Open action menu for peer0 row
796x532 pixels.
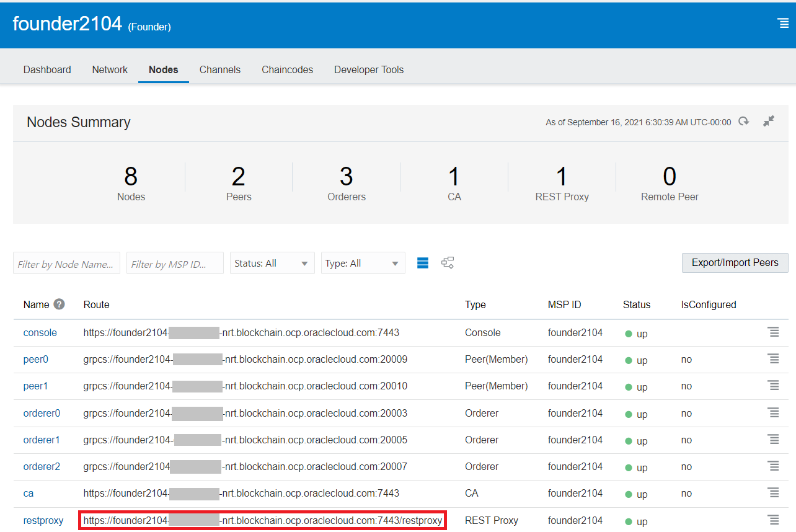coord(773,359)
